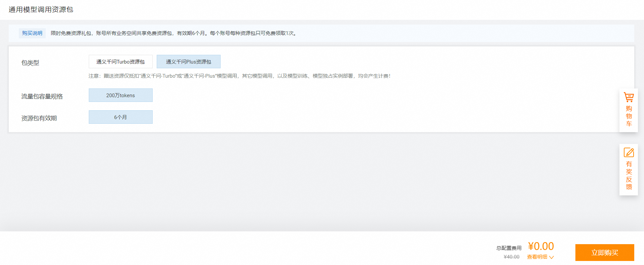Click the 注意 note about gifted resources
644x265 pixels.
[240, 76]
